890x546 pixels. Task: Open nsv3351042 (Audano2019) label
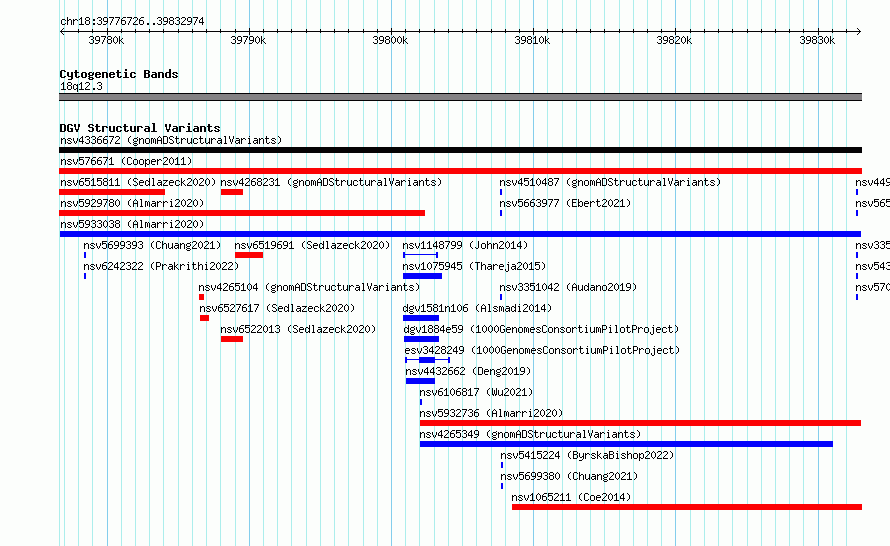tap(568, 287)
